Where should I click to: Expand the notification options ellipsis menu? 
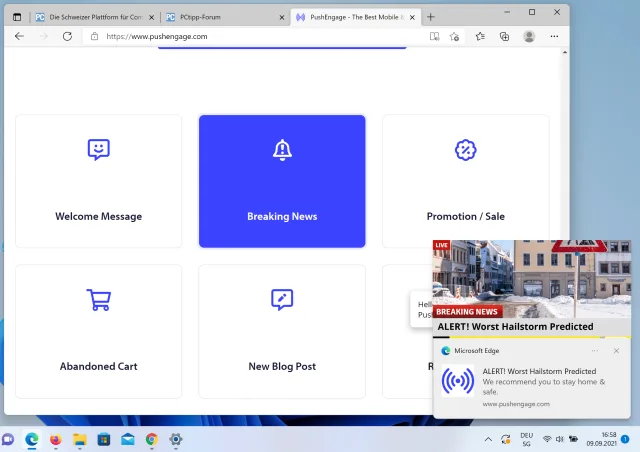point(595,351)
